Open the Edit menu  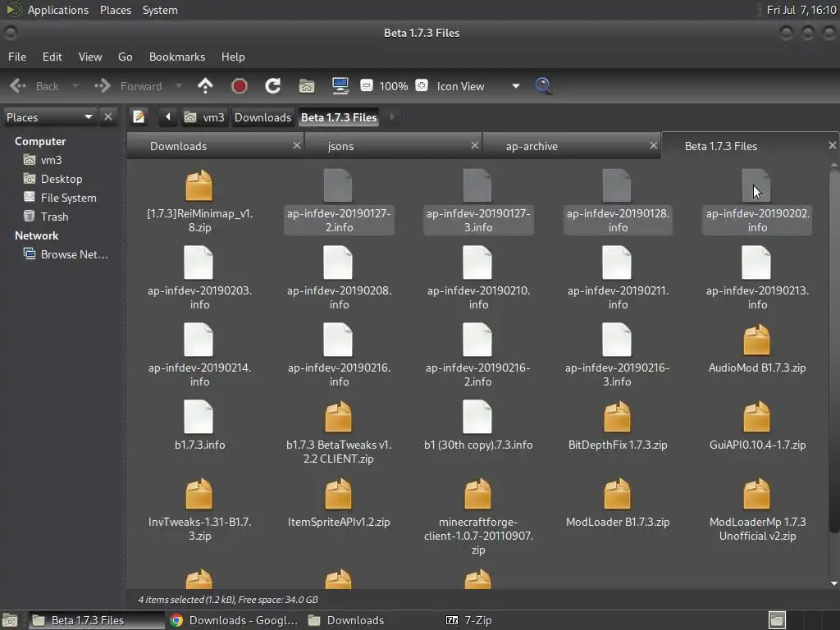(52, 57)
